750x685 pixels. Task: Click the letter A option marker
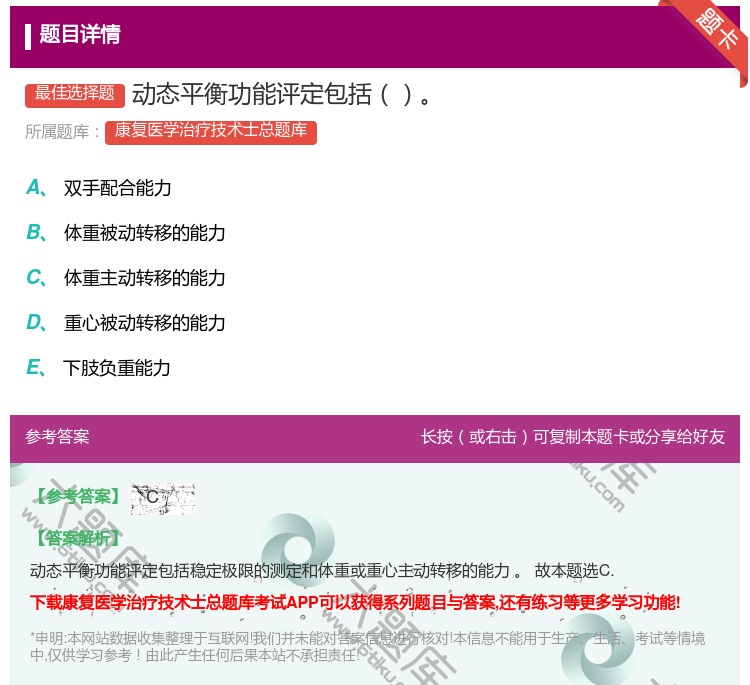36,188
